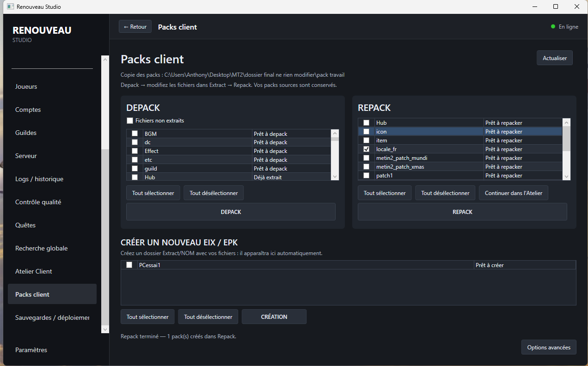Open Sauvegardes / déploiement in the sidebar
The width and height of the screenshot is (588, 366).
(x=52, y=317)
